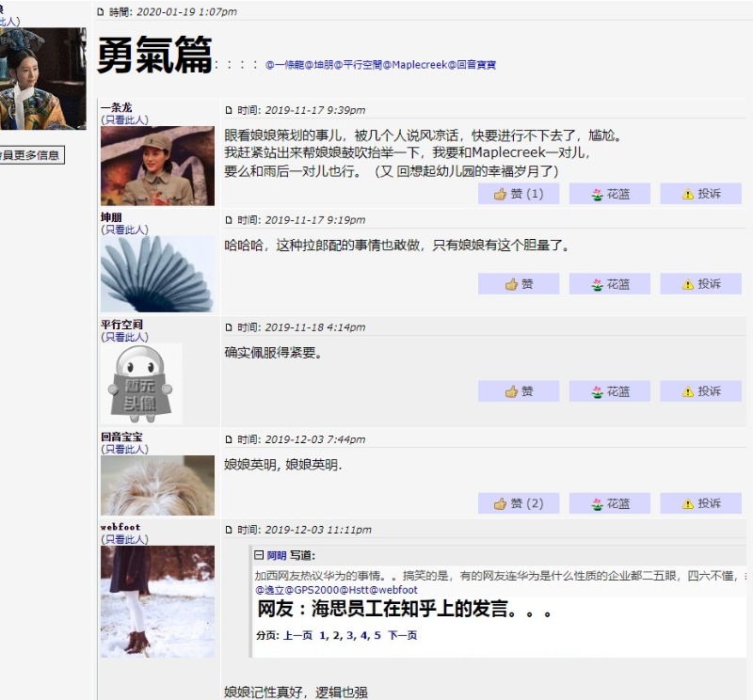Open the document icon beside 2020-01-19 时间

click(101, 11)
